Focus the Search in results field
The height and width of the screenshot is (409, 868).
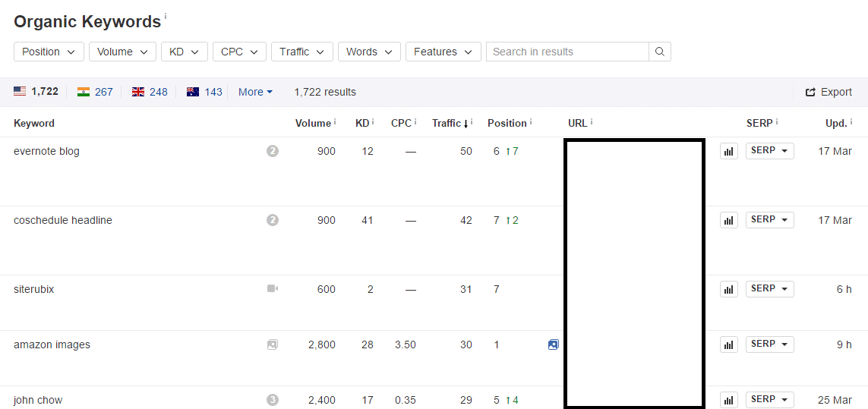point(567,52)
